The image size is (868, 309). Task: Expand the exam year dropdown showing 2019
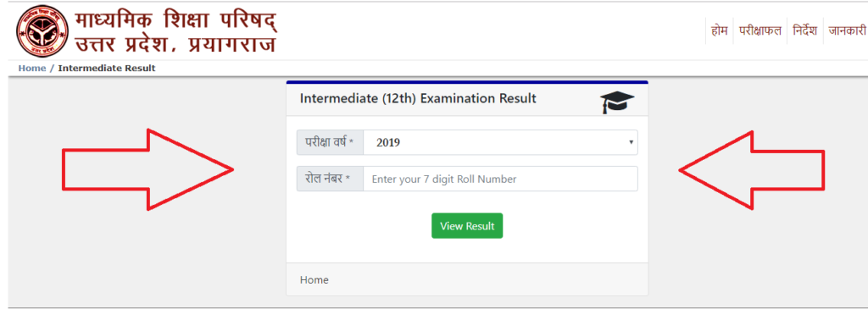pos(500,142)
